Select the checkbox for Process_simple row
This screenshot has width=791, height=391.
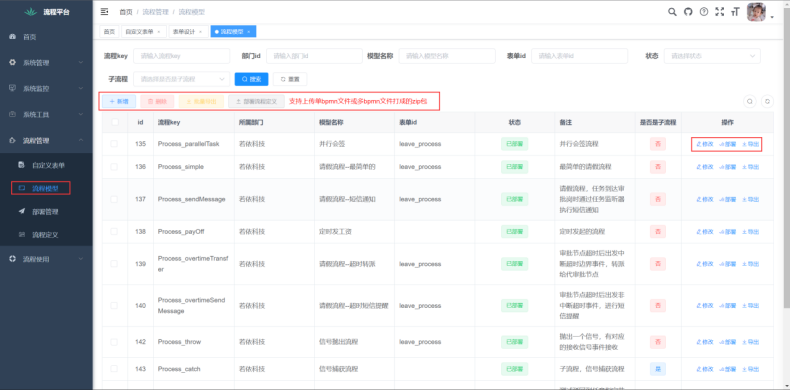[x=115, y=166]
